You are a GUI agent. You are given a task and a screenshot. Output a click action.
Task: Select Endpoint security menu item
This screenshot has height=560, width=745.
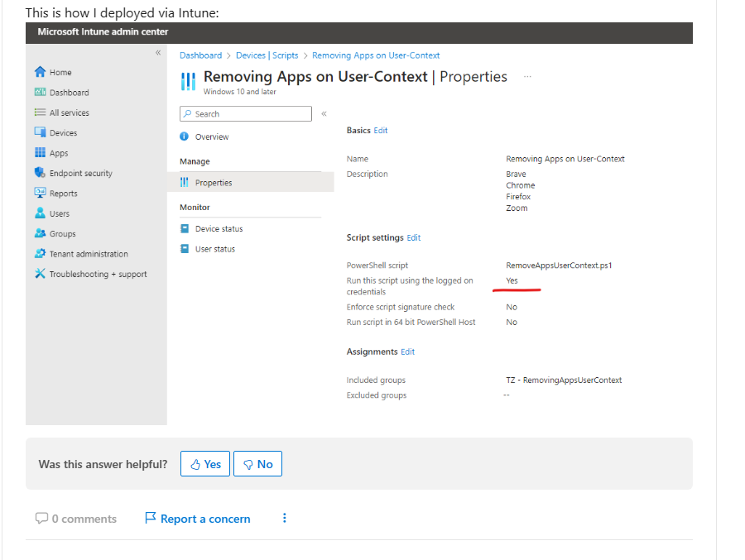[81, 173]
